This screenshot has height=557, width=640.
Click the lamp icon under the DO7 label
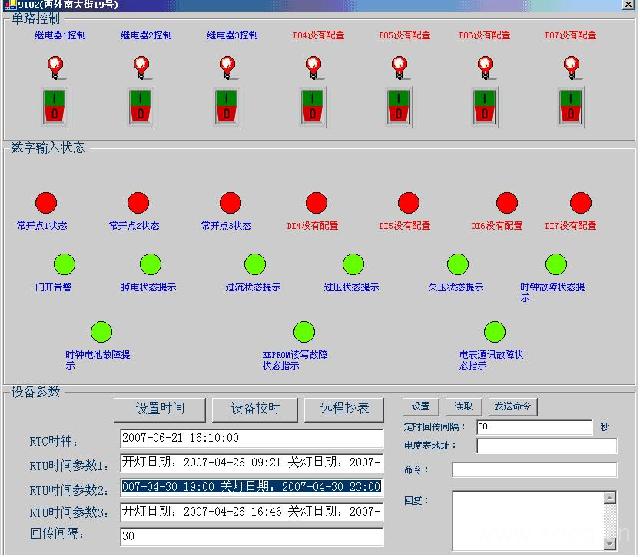[572, 66]
